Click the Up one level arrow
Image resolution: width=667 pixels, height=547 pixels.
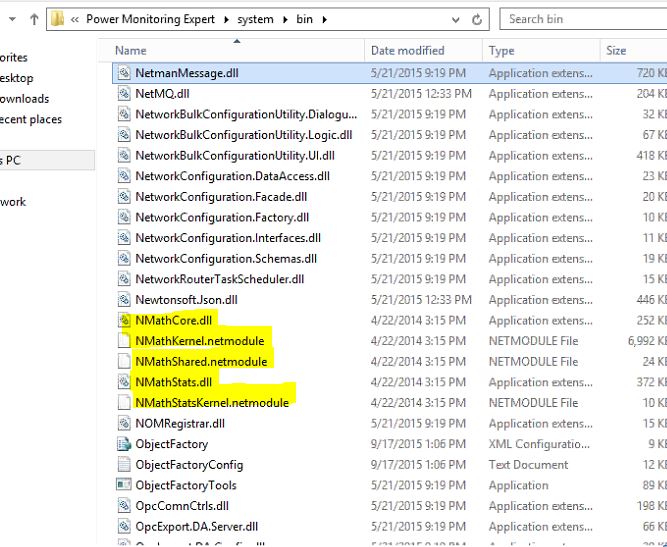(x=34, y=19)
